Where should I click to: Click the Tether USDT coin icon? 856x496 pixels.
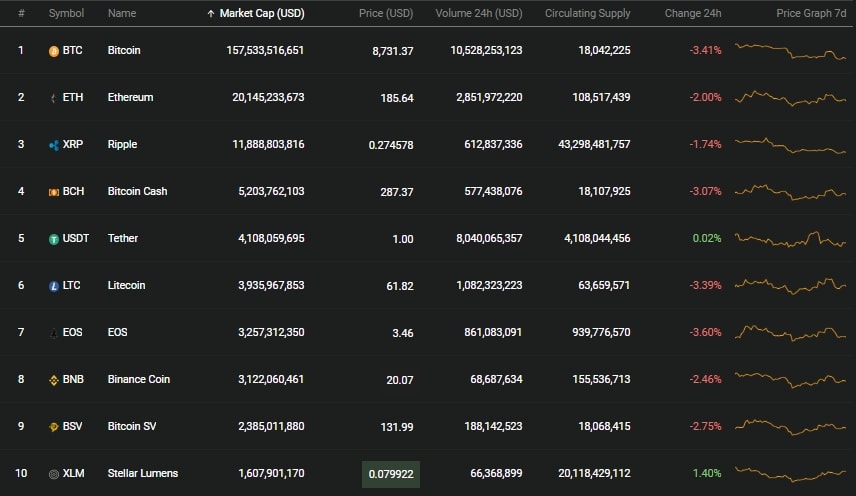pos(54,239)
